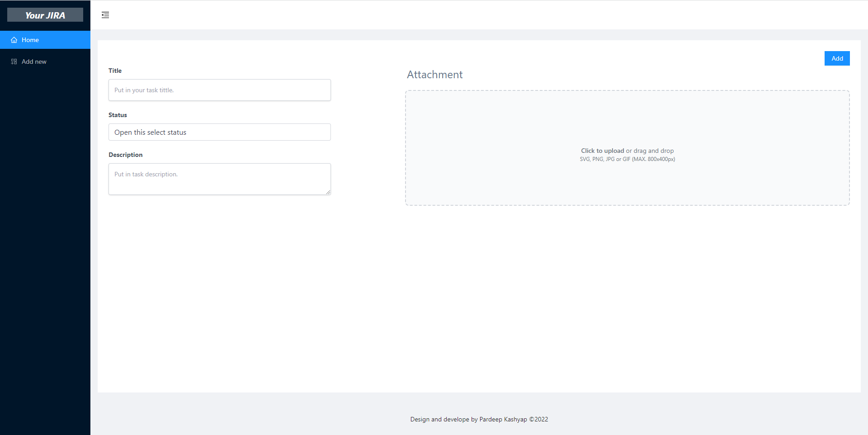Click the task description text area

[x=219, y=179]
